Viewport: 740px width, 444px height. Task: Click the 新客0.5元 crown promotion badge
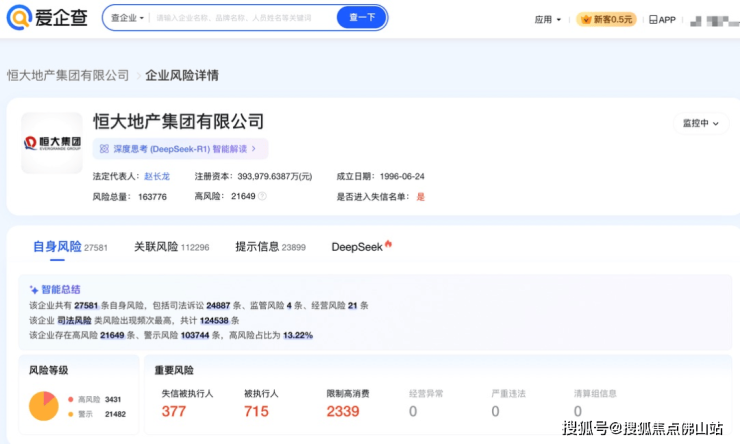pos(606,19)
